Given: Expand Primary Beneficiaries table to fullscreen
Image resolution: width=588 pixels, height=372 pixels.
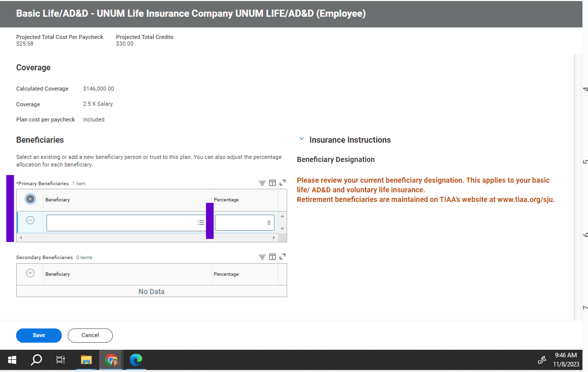Looking at the screenshot, I should (x=283, y=182).
